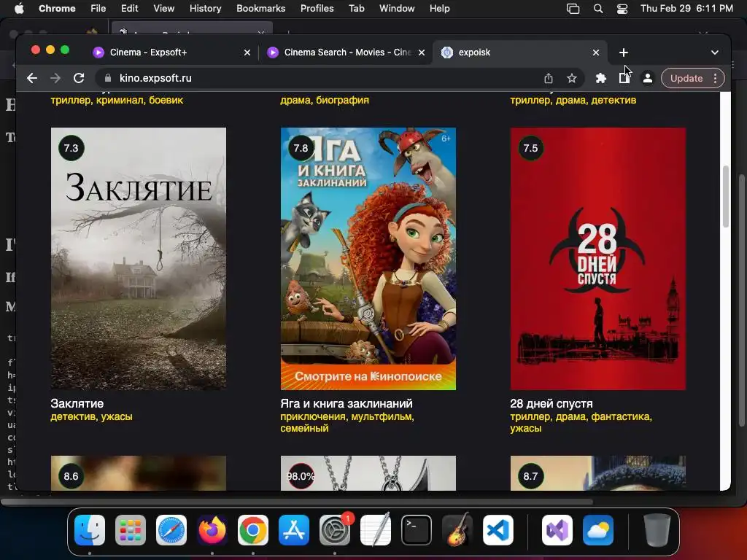747x560 pixels.
Task: Reload the kino.expsoft.ru page
Action: (x=79, y=78)
